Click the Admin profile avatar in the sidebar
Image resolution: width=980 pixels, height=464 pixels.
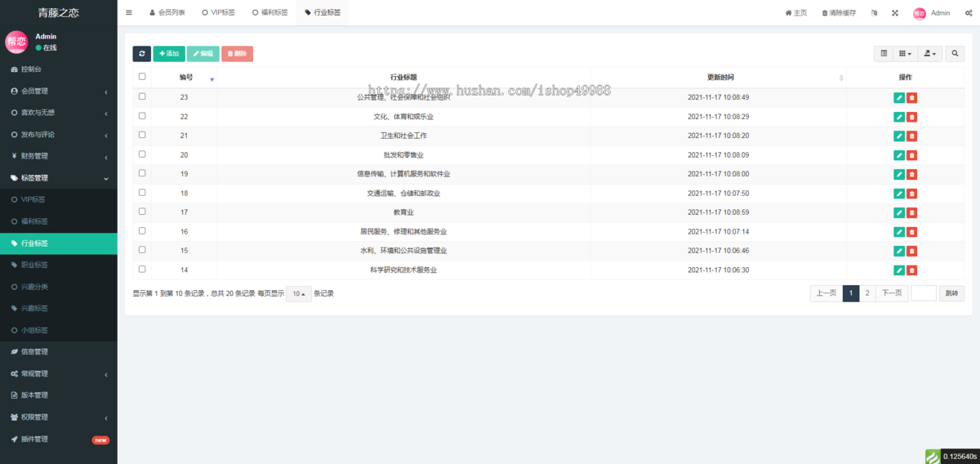[16, 42]
